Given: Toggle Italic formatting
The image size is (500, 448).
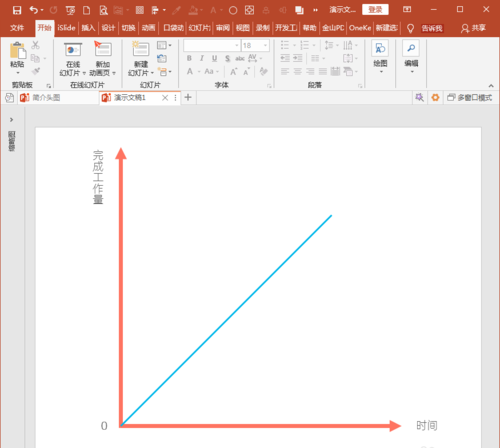Looking at the screenshot, I should point(202,58).
